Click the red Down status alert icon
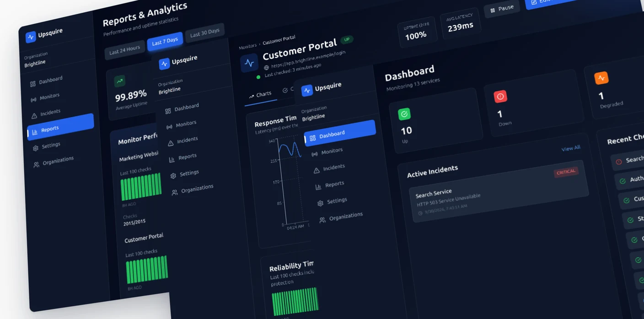 pos(500,97)
